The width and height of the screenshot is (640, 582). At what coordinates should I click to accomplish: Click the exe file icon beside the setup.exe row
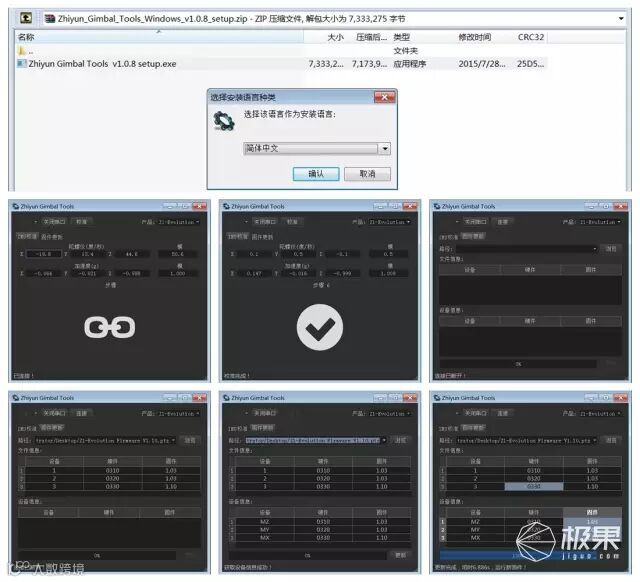pyautogui.click(x=22, y=64)
